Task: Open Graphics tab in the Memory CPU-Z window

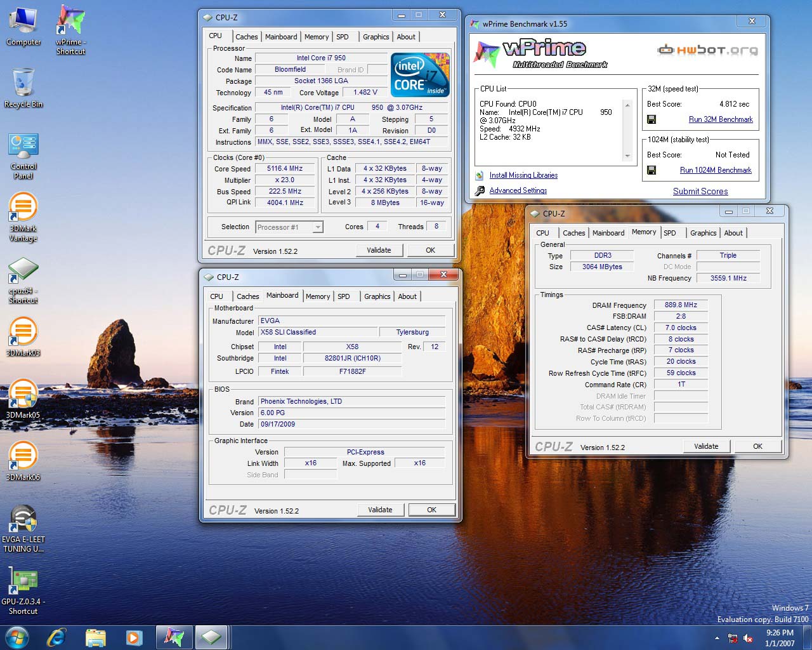Action: coord(704,233)
